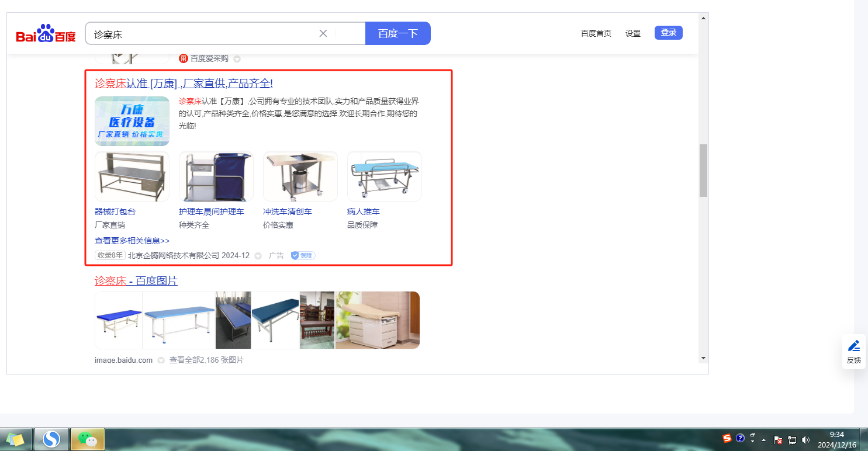Open the 百度首页 link
Viewport: 868px width, 451px height.
596,33
